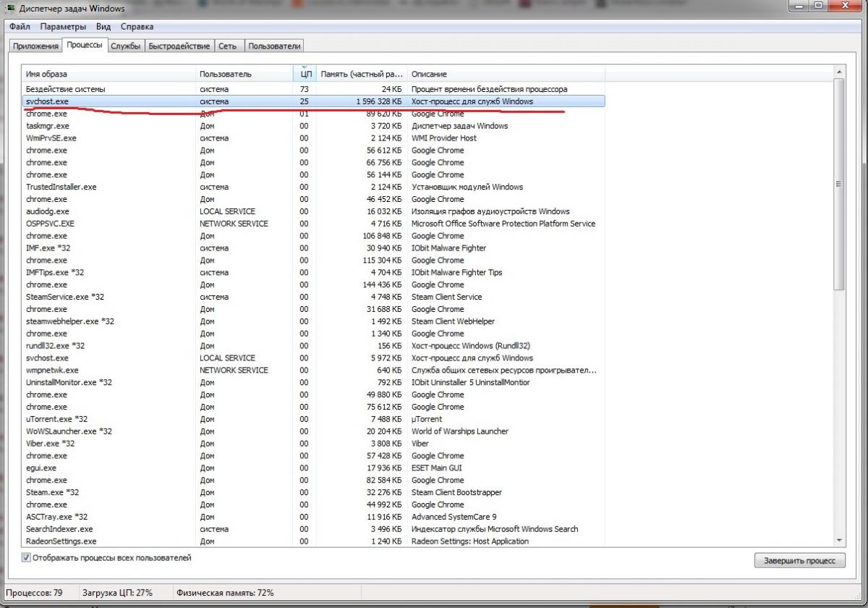The height and width of the screenshot is (608, 868).
Task: Select svchost.exe row with 5 972 КБ
Action: 314,358
